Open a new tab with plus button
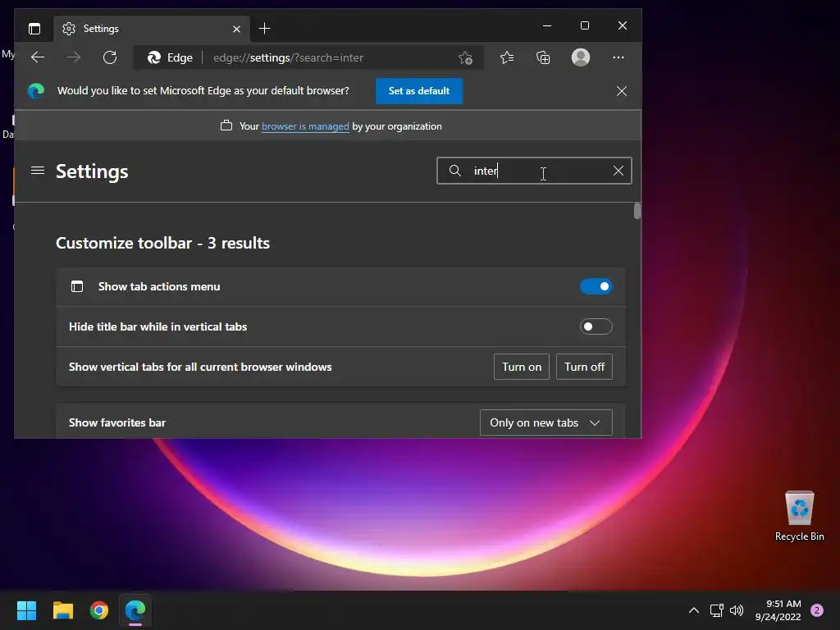Screen dimensions: 840x630 [x=264, y=29]
